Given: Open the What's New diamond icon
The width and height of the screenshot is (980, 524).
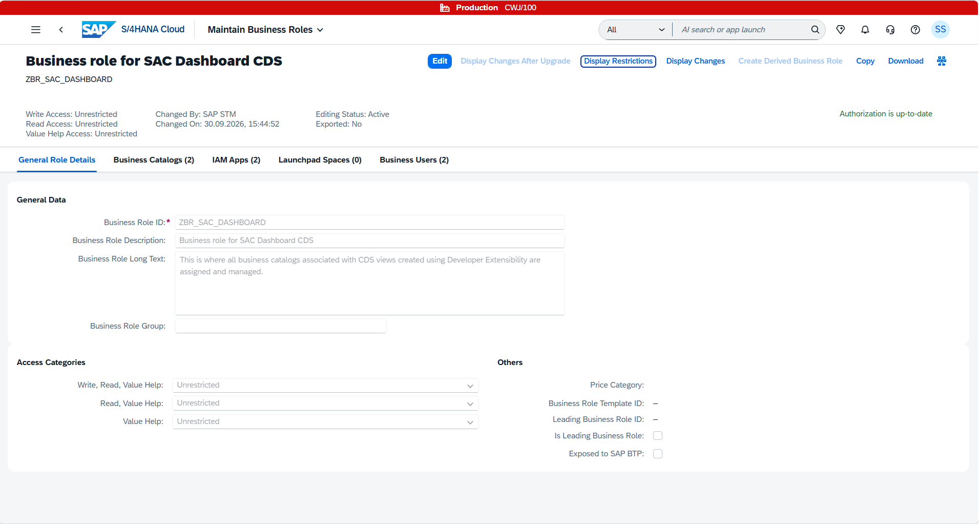Looking at the screenshot, I should [x=841, y=30].
